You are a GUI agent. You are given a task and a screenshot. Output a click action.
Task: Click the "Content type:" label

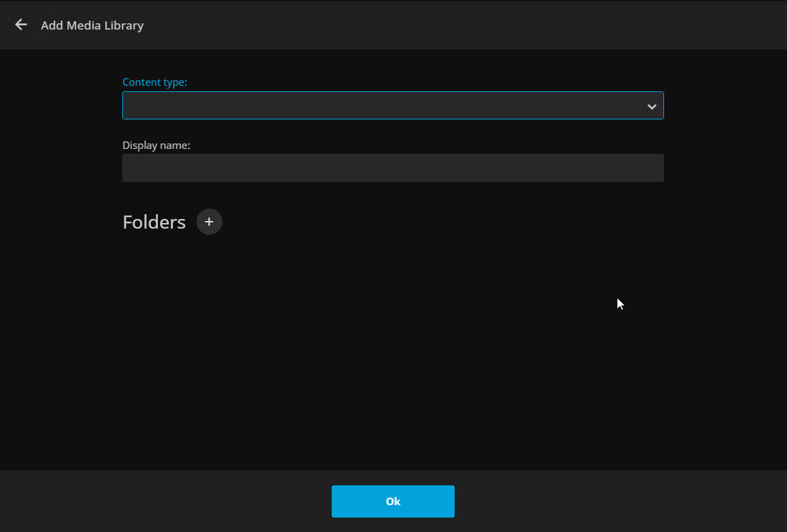[155, 82]
